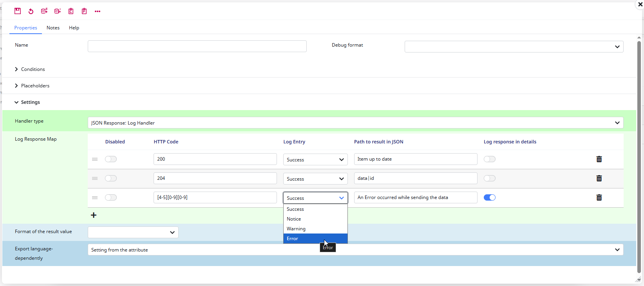Screen dimensions: 644x286
Task: Click the 'Log response in details' header
Action: tap(510, 142)
